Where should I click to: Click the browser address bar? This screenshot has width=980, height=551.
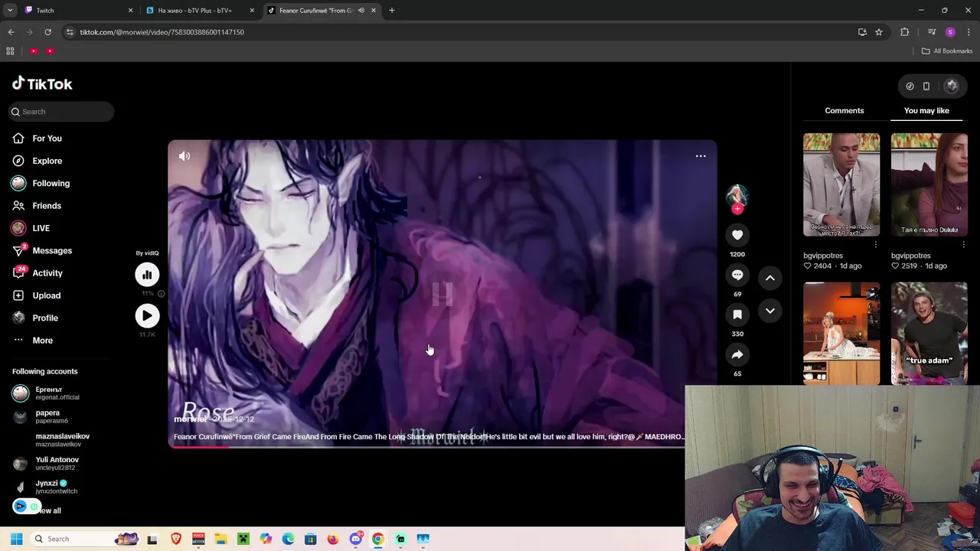(x=459, y=32)
